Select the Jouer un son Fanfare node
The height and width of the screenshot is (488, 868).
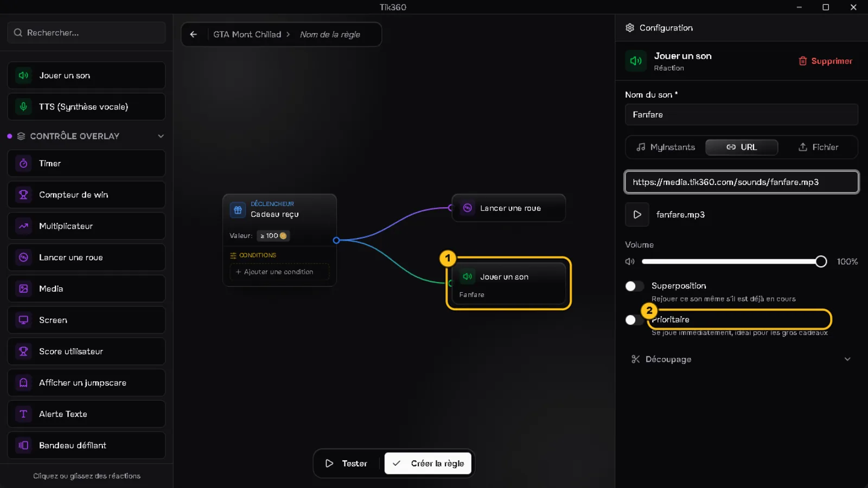click(x=509, y=284)
